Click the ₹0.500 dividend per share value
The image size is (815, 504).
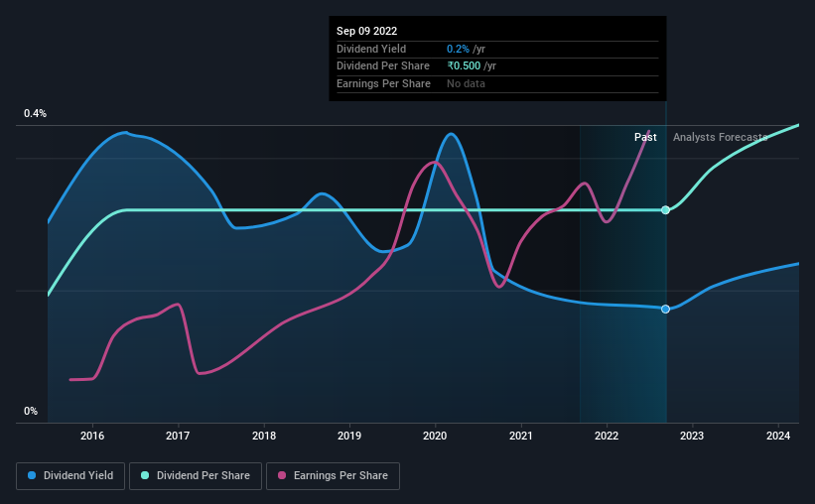pyautogui.click(x=465, y=66)
